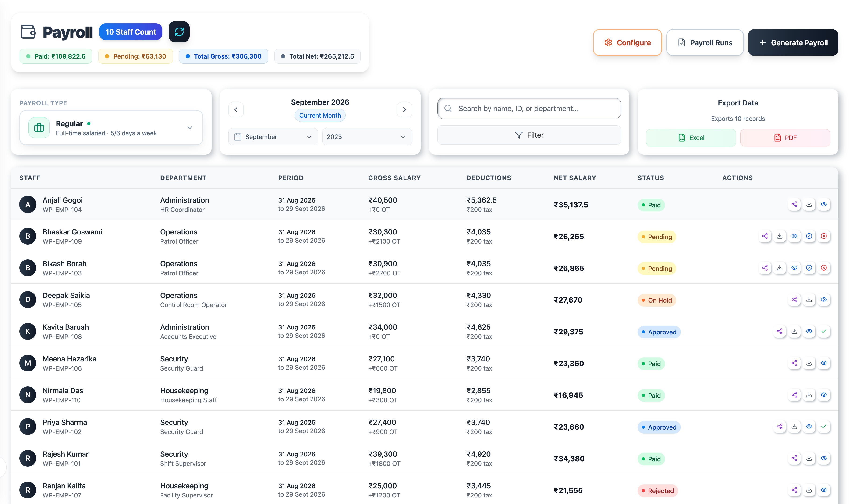The image size is (851, 504).
Task: Go to previous month with left chevron
Action: point(236,110)
